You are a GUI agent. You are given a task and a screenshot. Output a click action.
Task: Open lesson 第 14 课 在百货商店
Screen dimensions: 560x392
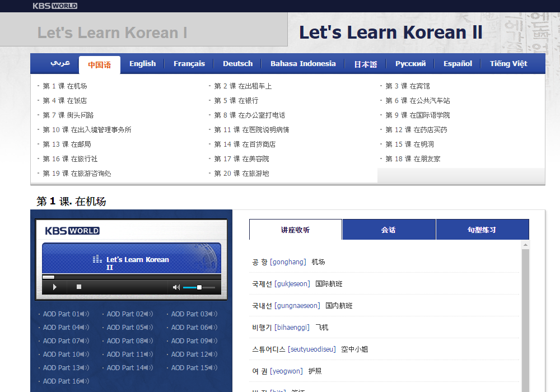tap(245, 144)
